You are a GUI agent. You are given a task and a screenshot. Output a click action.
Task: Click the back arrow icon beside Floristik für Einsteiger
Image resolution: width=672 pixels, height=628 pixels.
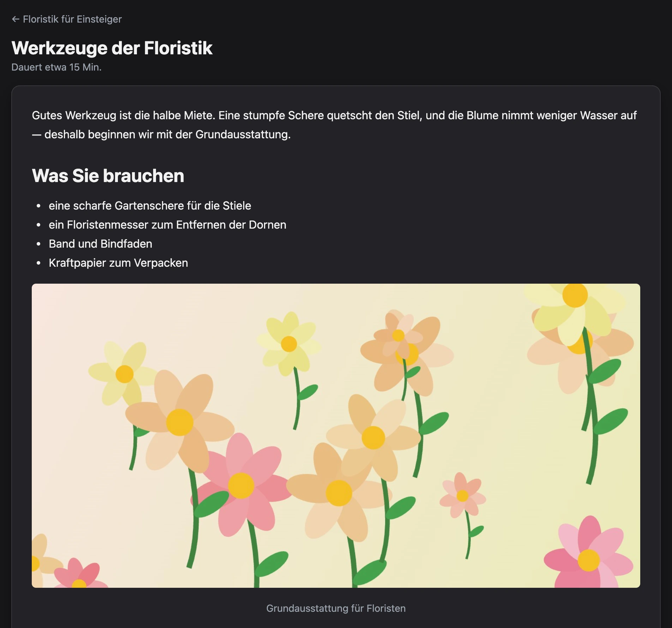tap(16, 19)
